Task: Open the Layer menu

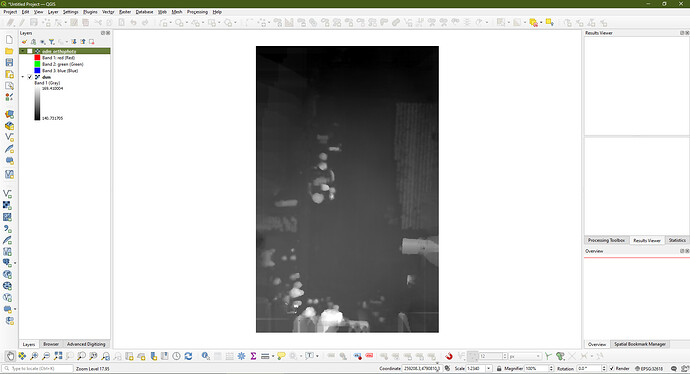Action: (x=53, y=12)
